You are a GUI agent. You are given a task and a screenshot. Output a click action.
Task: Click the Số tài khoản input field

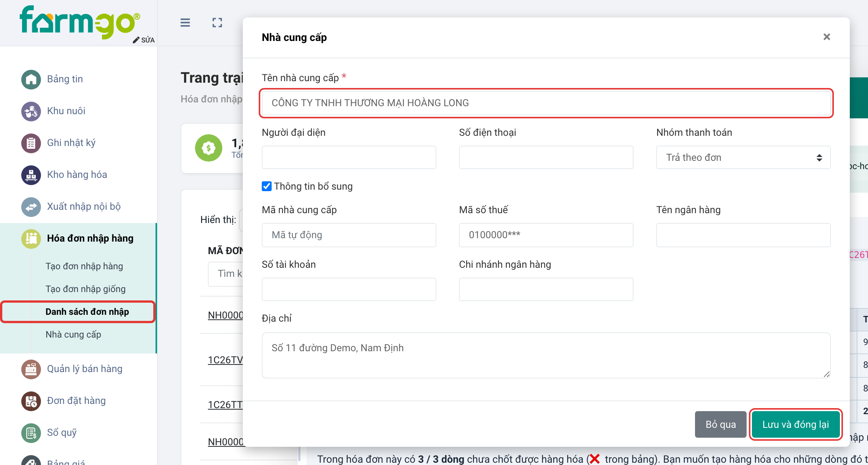click(349, 289)
